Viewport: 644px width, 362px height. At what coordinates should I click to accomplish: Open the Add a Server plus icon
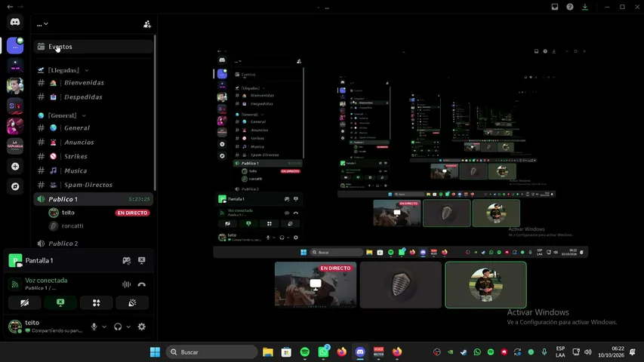[15, 166]
